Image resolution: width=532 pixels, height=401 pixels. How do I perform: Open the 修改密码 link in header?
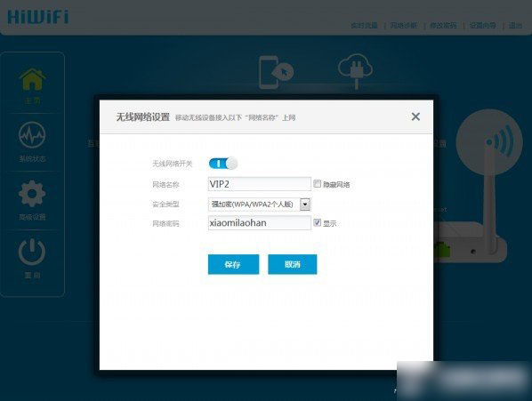(x=443, y=26)
